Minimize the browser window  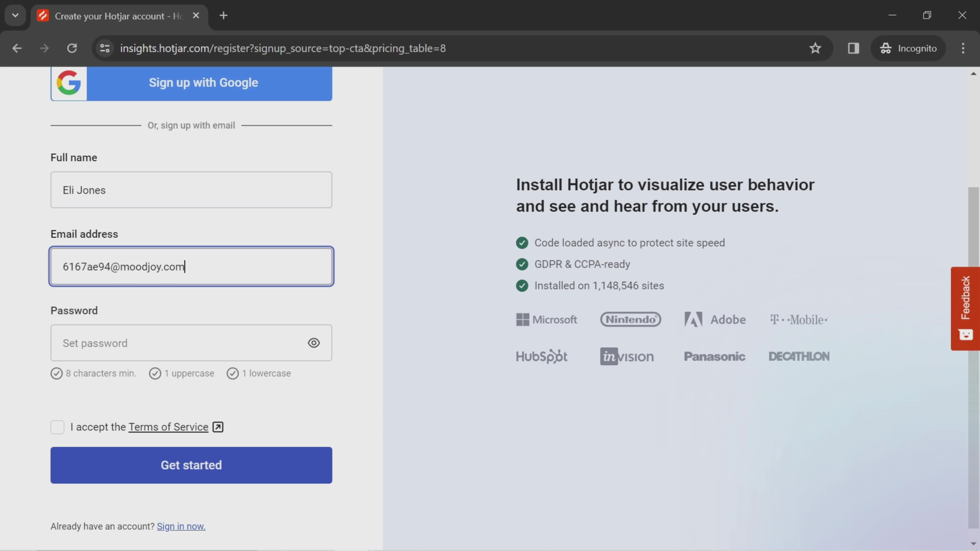coord(892,15)
